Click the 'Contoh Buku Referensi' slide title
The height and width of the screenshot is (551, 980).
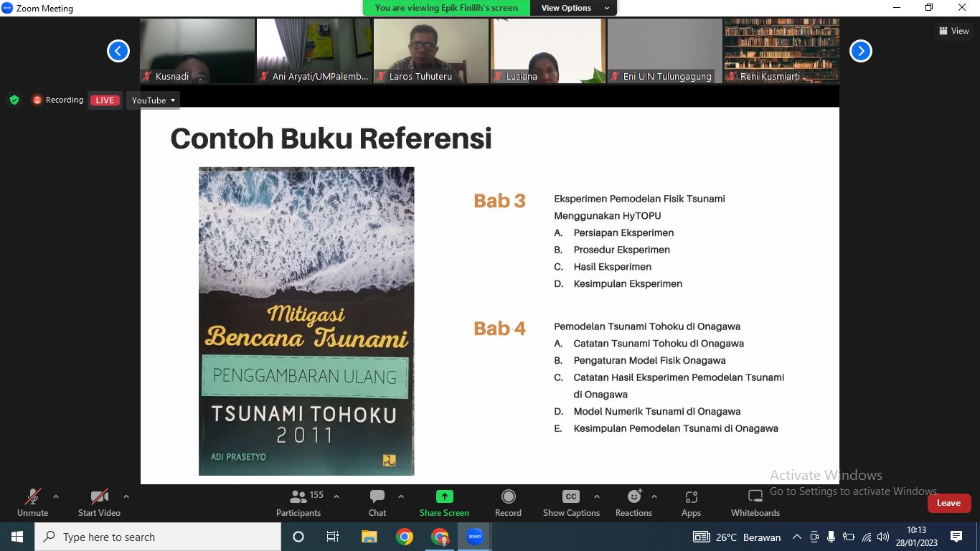pyautogui.click(x=331, y=138)
